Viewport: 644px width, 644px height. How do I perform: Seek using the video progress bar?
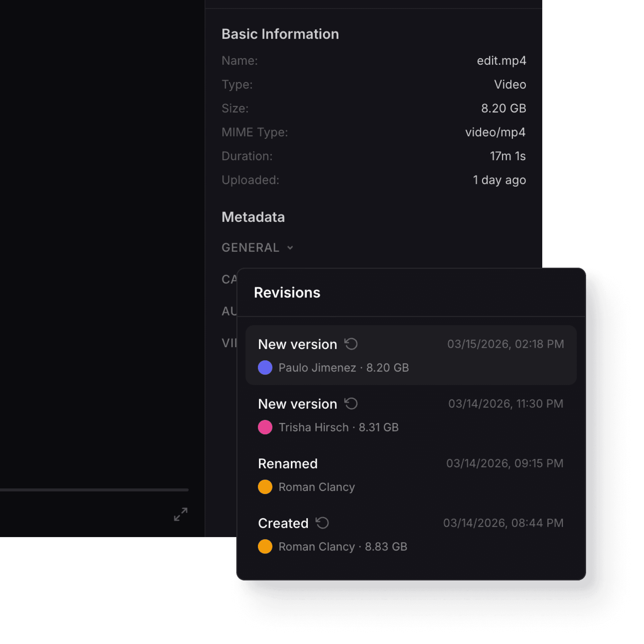click(94, 490)
